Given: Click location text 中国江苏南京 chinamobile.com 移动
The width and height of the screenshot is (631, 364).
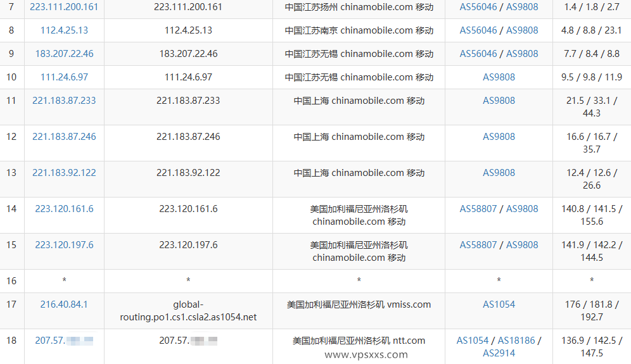Looking at the screenshot, I should 359,30.
